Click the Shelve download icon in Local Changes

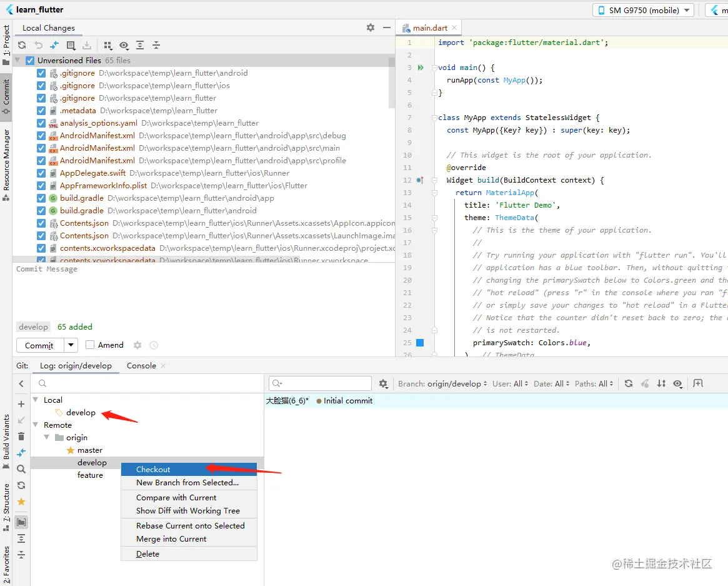87,45
